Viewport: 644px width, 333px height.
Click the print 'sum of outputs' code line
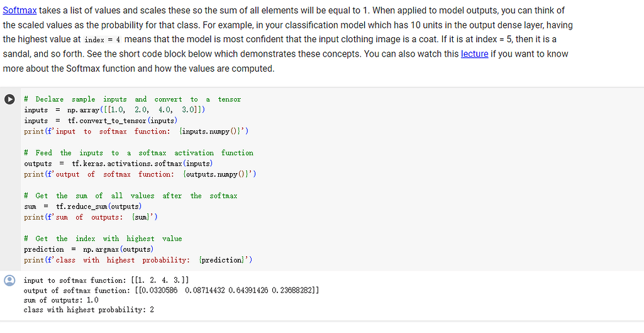click(91, 217)
